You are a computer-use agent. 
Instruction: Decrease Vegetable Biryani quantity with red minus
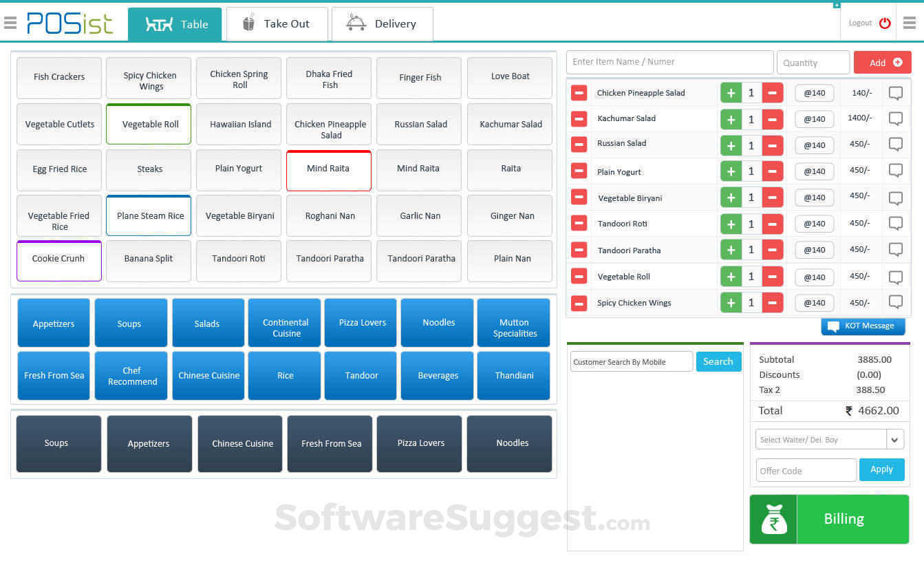click(772, 198)
